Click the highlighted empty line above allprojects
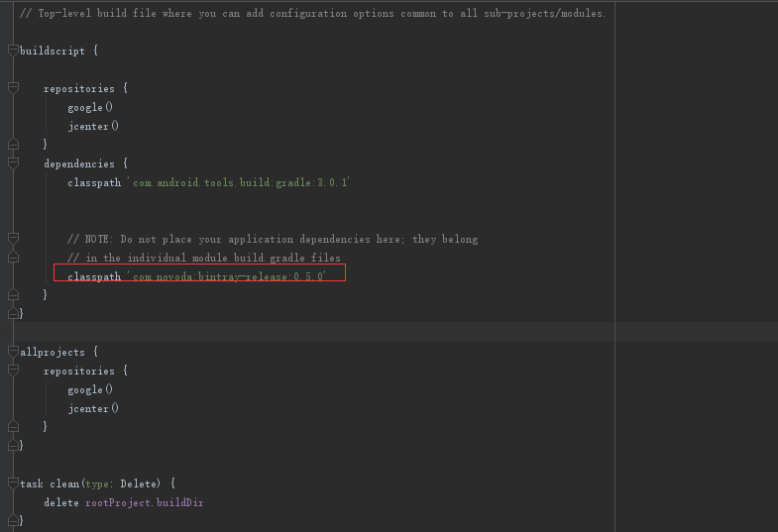Screen dimensions: 778x532 click(x=389, y=331)
